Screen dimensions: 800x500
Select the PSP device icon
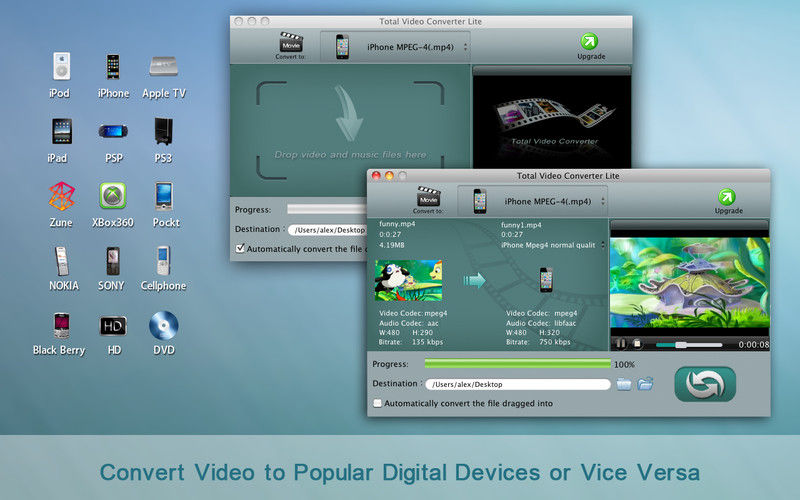click(x=113, y=132)
